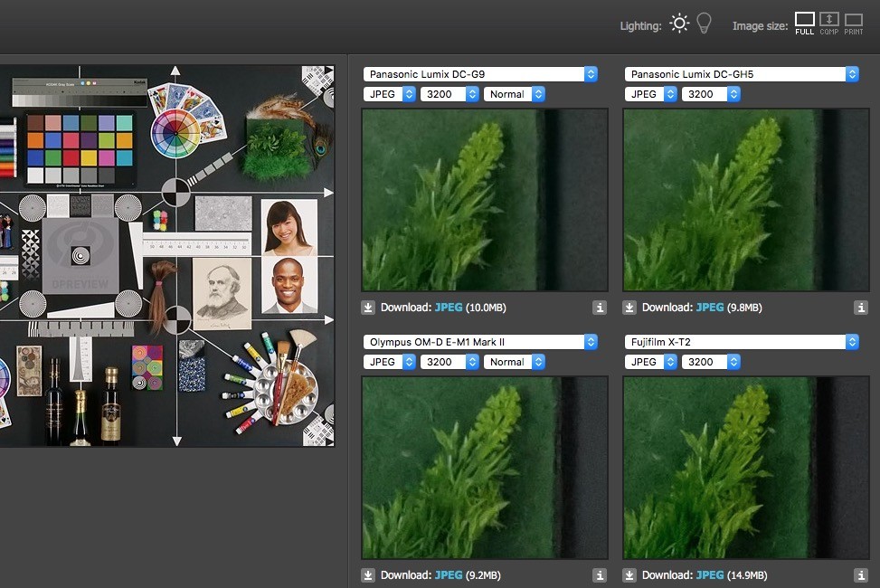Change the Fujifilm X-T2 JPEG format dropdown
This screenshot has height=588, width=880.
pyautogui.click(x=651, y=362)
